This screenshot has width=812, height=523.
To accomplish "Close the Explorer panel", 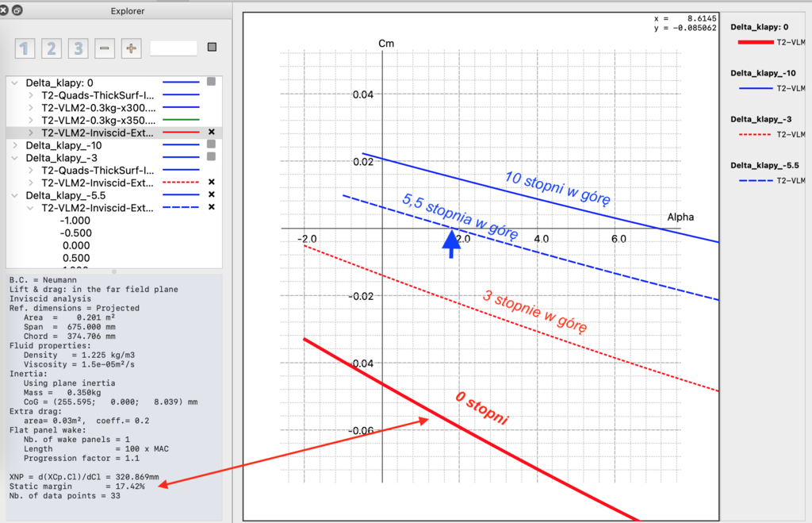I will [x=5, y=10].
